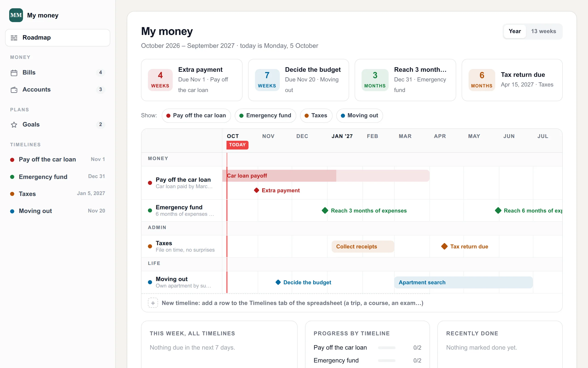Open Accounts in the sidebar

[x=58, y=90]
